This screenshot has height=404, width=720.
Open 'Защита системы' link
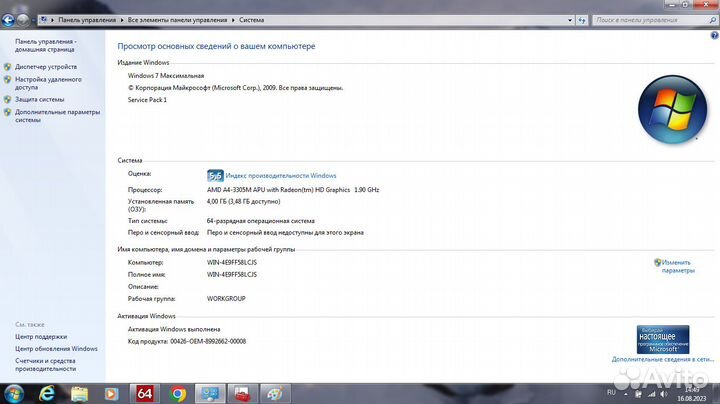(x=39, y=99)
